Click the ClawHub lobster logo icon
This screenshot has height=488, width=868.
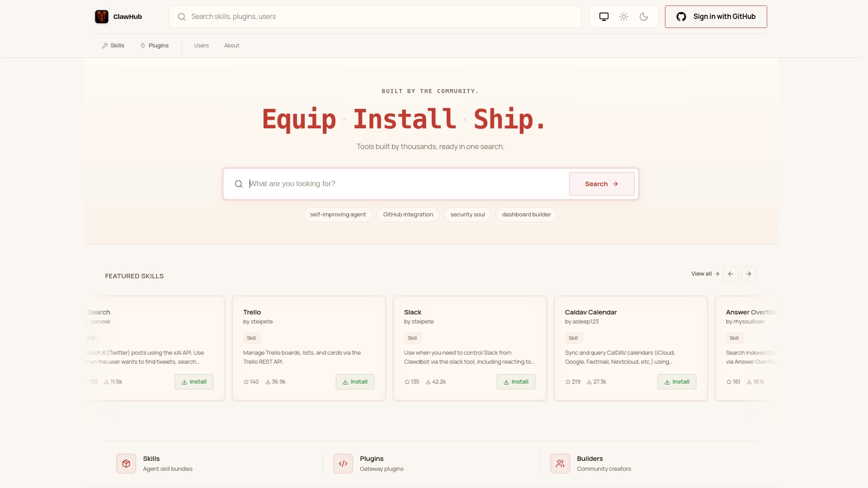click(x=102, y=17)
